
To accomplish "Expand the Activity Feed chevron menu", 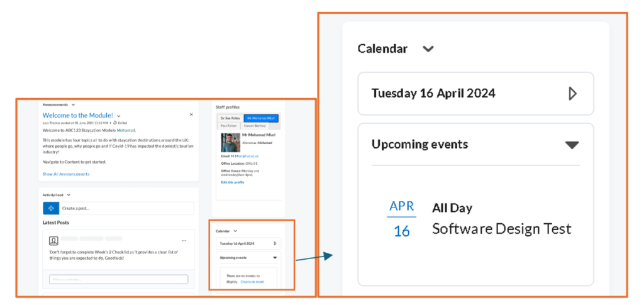I will [69, 195].
